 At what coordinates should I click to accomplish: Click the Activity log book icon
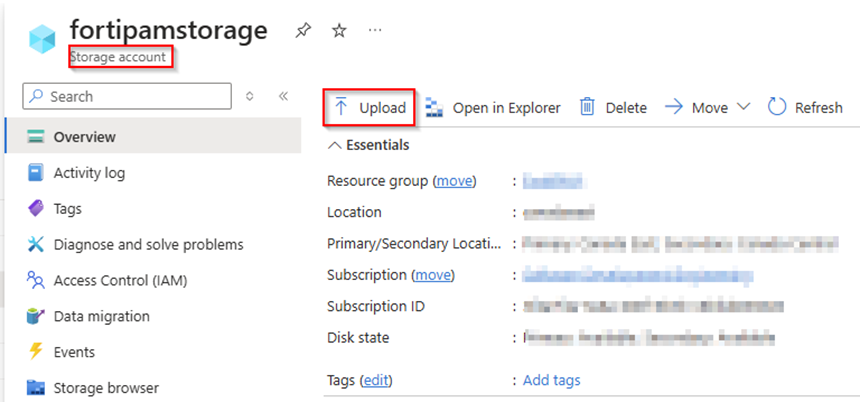coord(35,173)
